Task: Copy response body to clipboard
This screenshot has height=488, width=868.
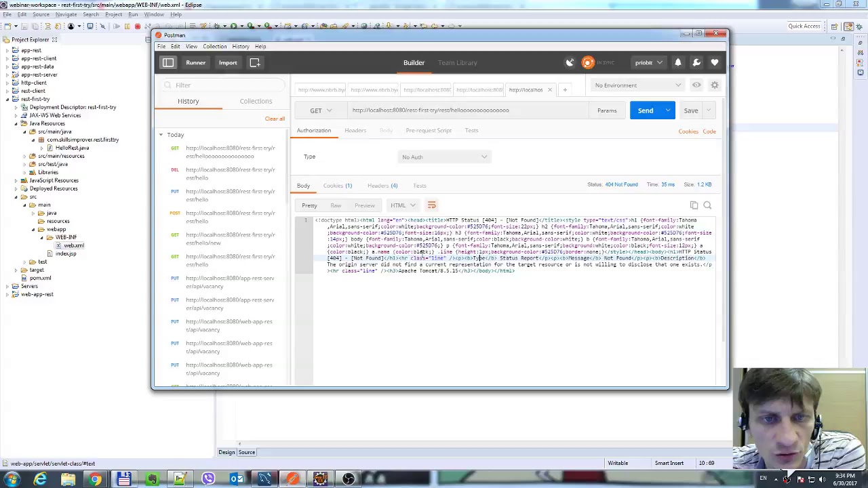Action: pyautogui.click(x=694, y=205)
